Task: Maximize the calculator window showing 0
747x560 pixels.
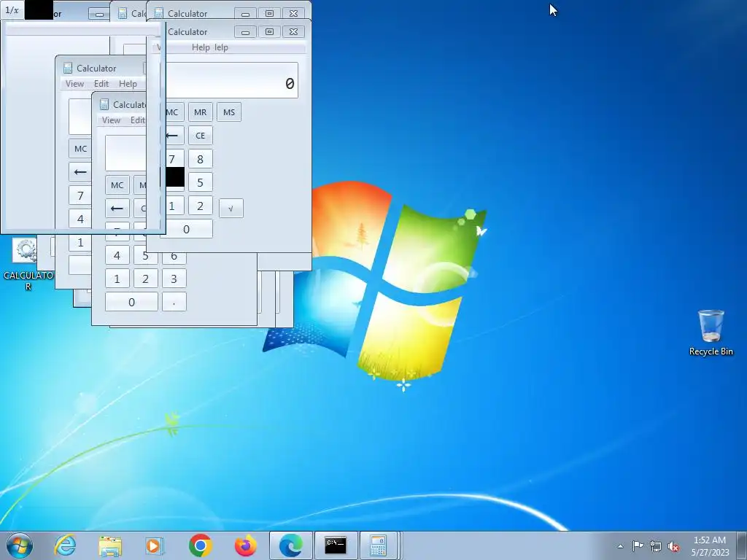Action: tap(269, 32)
